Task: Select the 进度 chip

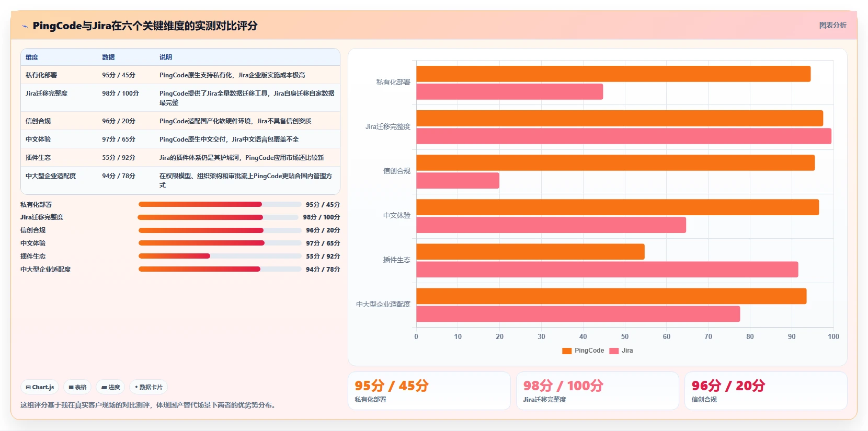Action: click(x=110, y=387)
